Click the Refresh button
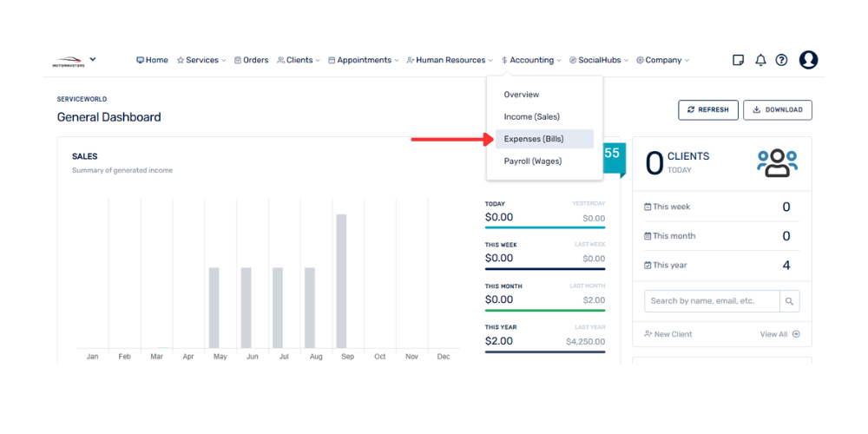Image resolution: width=868 pixels, height=434 pixels. (x=708, y=110)
